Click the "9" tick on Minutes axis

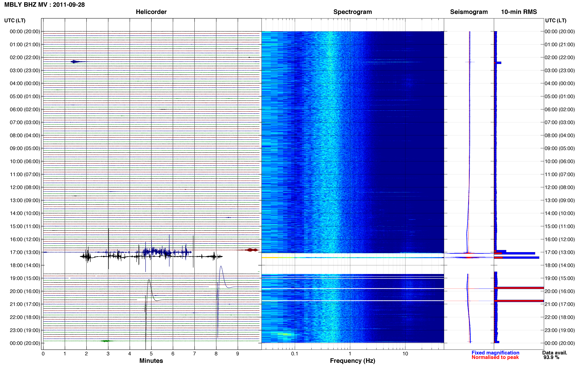pos(238,354)
